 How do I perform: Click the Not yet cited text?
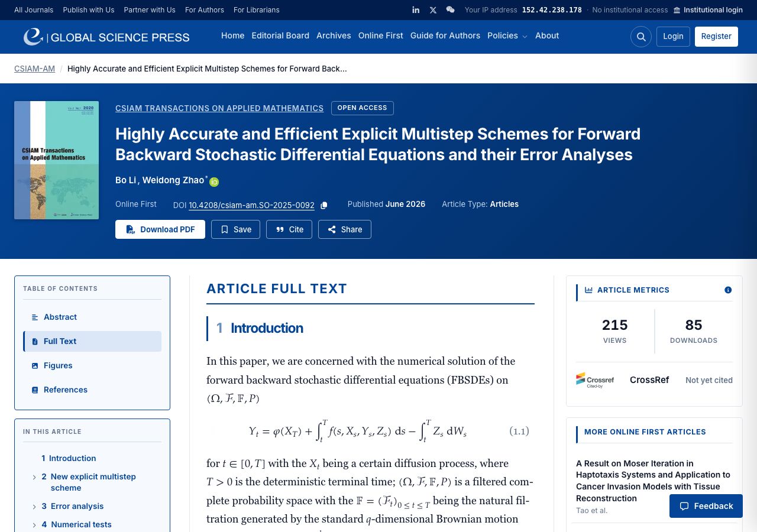709,381
